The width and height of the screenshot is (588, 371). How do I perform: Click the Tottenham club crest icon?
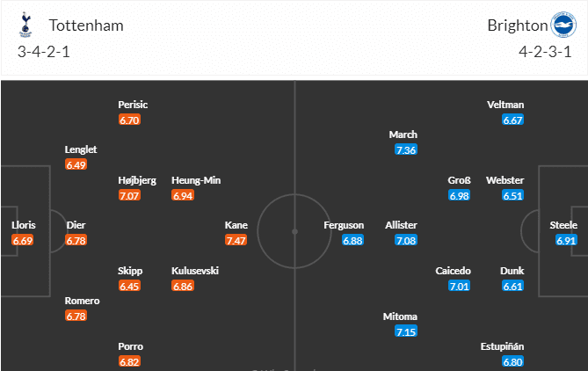click(x=24, y=25)
